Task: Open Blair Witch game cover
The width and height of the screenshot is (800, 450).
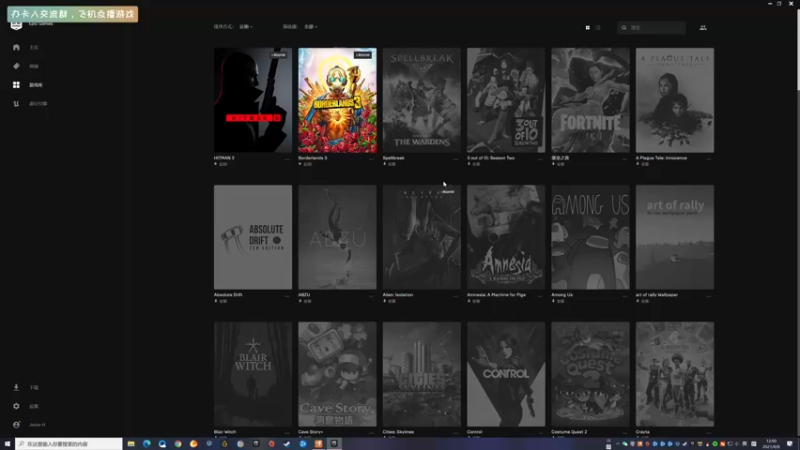Action: pos(253,374)
